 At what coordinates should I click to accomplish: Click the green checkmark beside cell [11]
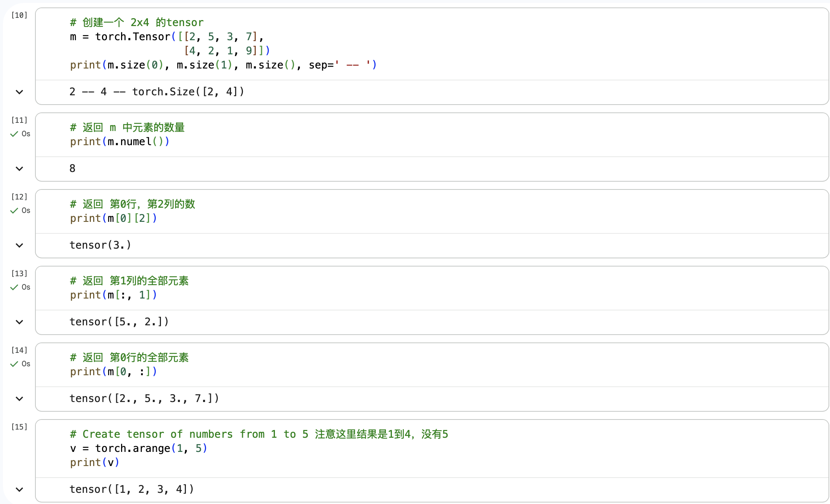pos(14,134)
